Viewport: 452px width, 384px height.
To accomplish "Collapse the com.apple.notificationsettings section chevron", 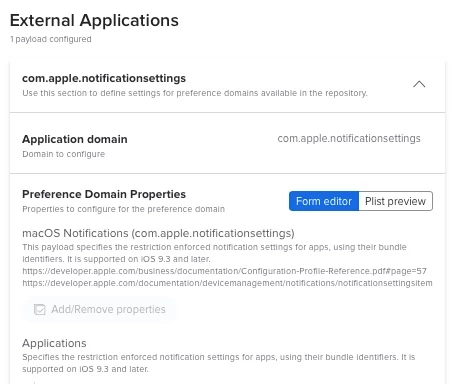I will click(419, 84).
